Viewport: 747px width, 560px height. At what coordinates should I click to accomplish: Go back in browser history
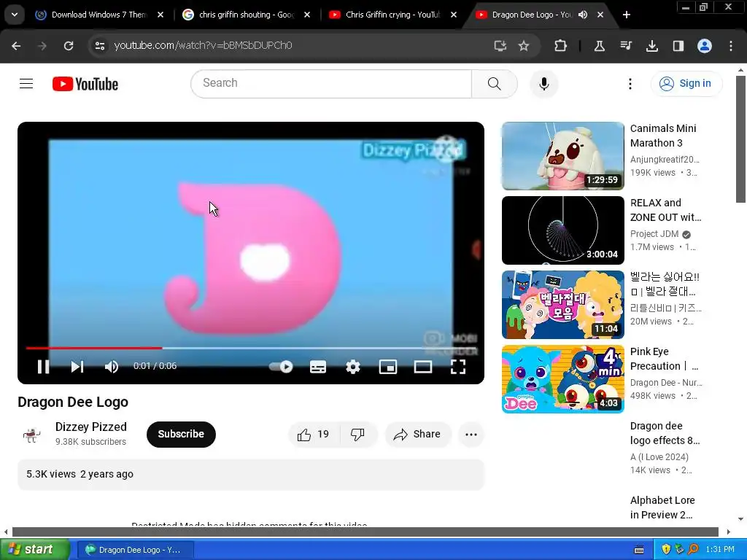click(x=16, y=46)
